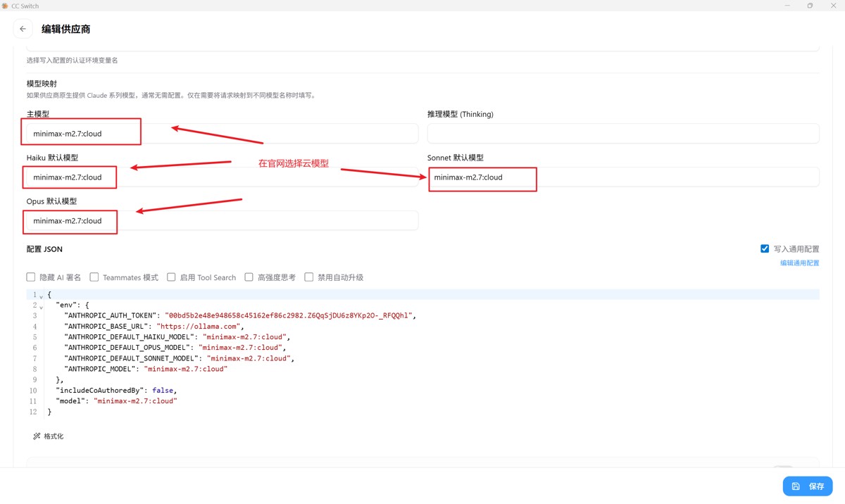
Task: Click the 保存 button
Action: pos(808,486)
